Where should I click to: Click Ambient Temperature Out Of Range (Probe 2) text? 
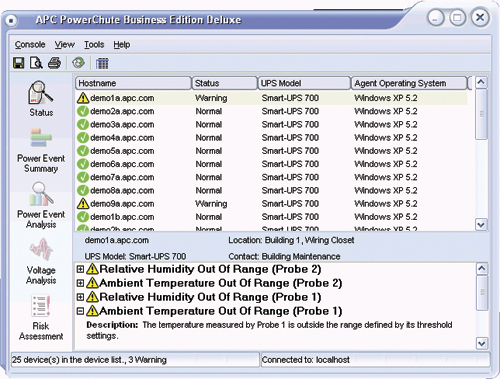[221, 283]
